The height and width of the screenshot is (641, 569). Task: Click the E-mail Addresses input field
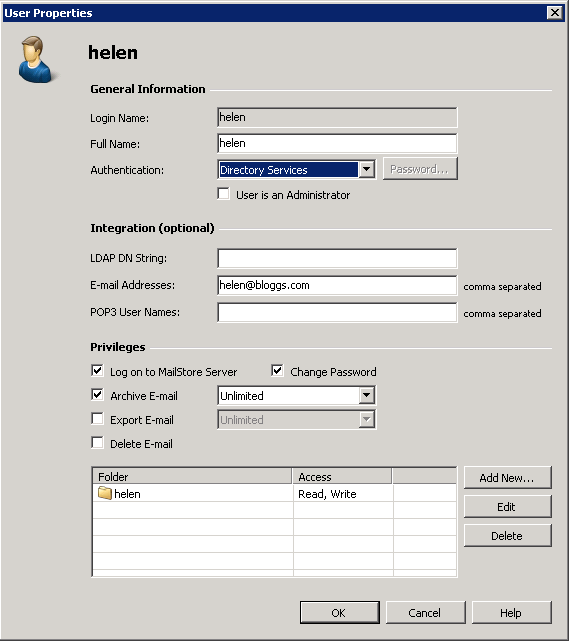[x=337, y=285]
